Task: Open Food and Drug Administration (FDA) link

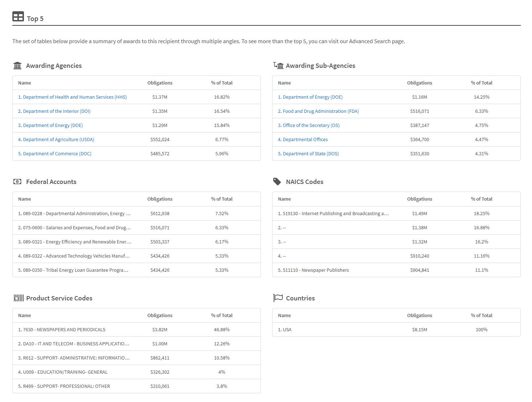Action: pyautogui.click(x=318, y=111)
